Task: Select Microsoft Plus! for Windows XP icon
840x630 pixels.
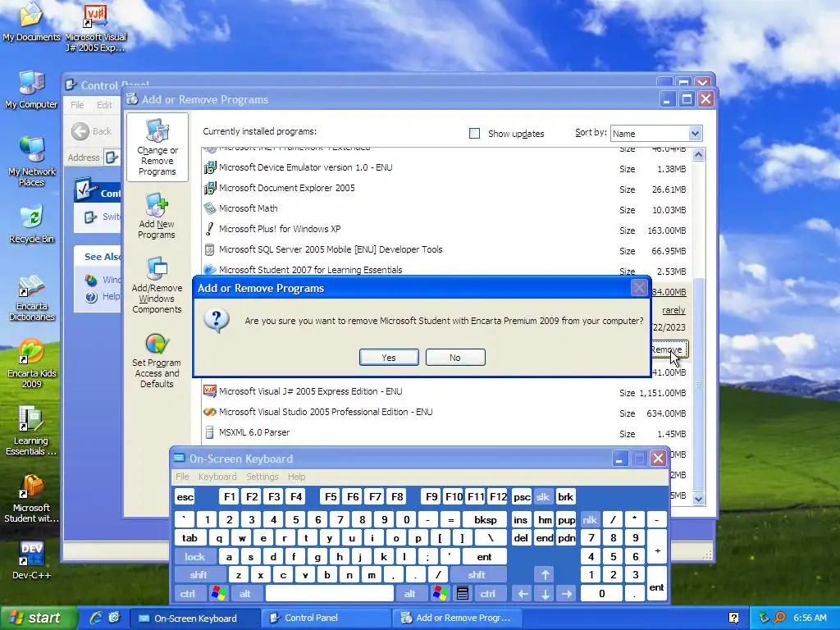Action: (x=209, y=229)
